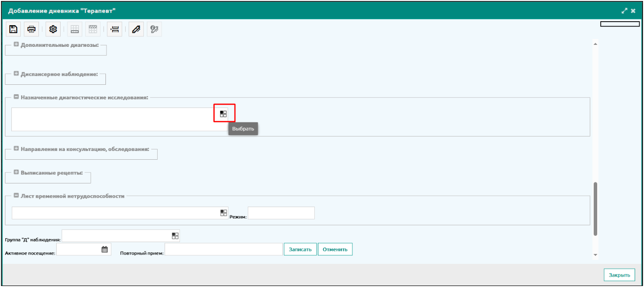The image size is (644, 287).
Task: Open settings via the gear icon
Action: coord(53,30)
